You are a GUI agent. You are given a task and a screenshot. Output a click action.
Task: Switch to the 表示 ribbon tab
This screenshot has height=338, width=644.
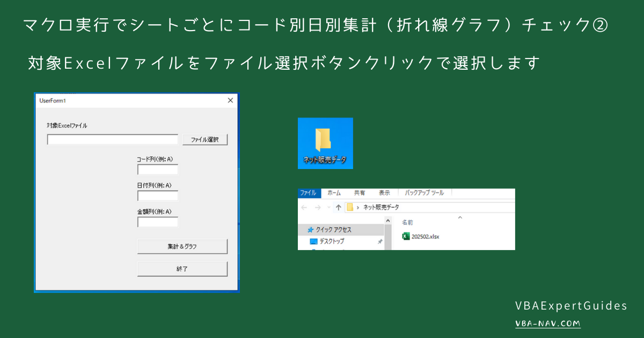pos(384,193)
